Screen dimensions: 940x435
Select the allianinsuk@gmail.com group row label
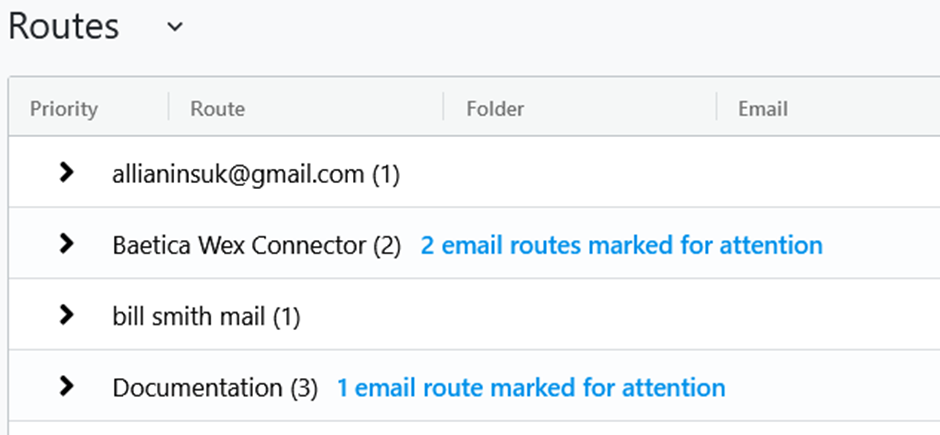255,174
